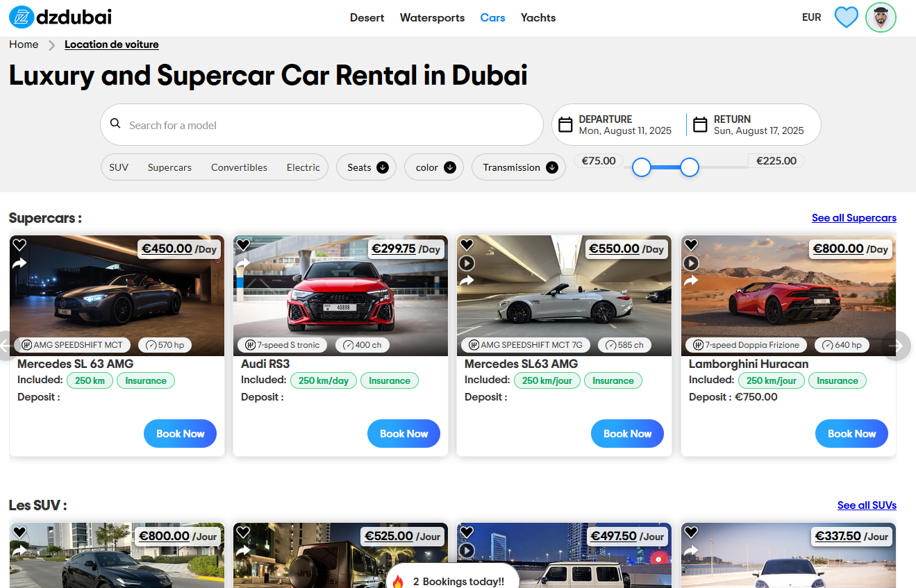Favorite the Mercedes SL63 AMG €550 car
The height and width of the screenshot is (588, 916).
tap(467, 245)
